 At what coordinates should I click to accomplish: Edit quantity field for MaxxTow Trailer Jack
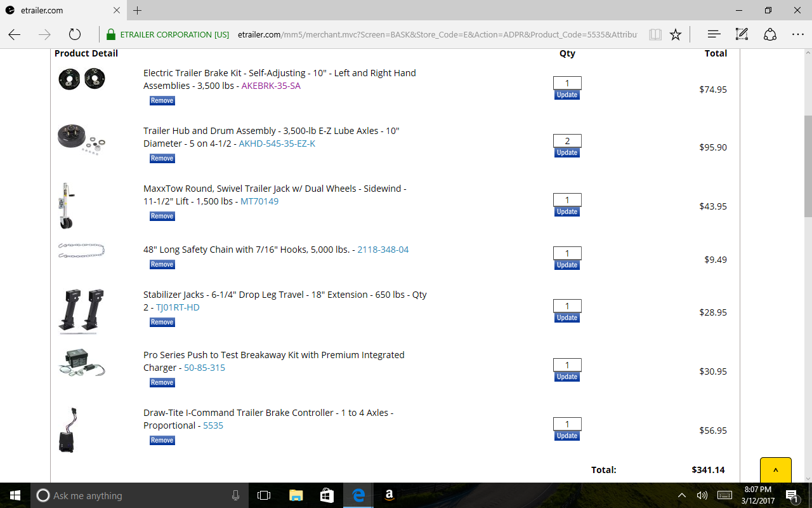(567, 200)
